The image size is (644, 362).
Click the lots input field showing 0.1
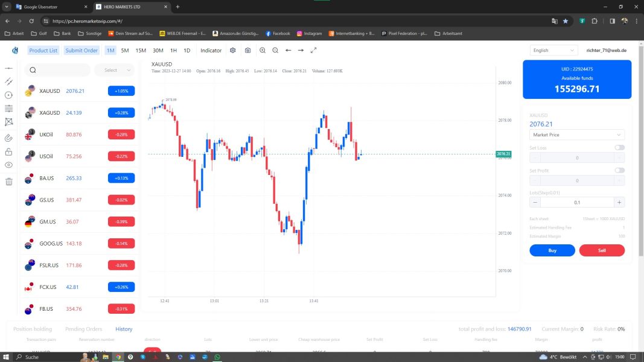point(577,202)
